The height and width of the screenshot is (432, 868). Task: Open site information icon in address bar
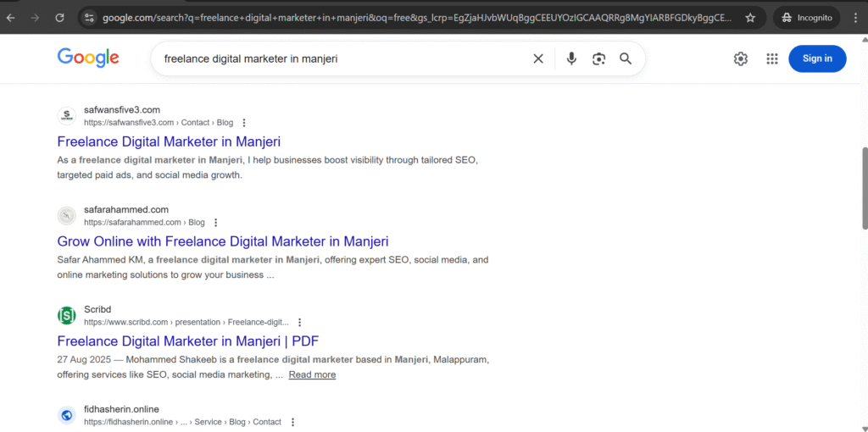[89, 17]
